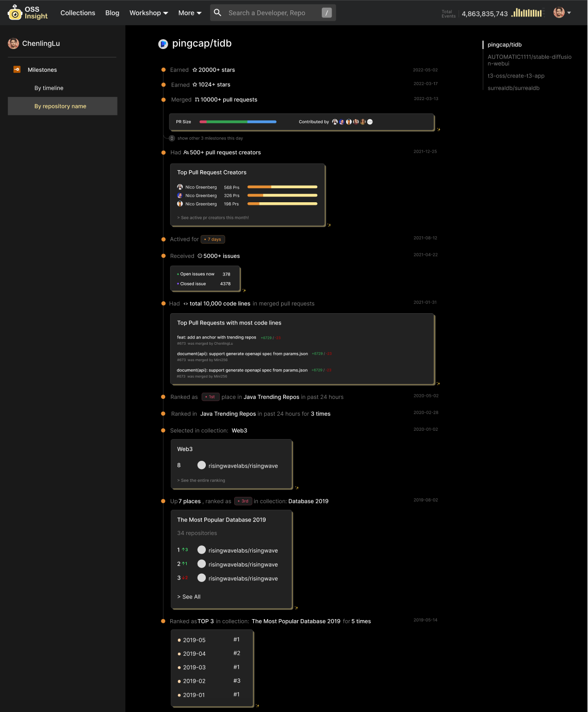Open the pingcap/tidb heading link
588x712 pixels.
pos(202,43)
